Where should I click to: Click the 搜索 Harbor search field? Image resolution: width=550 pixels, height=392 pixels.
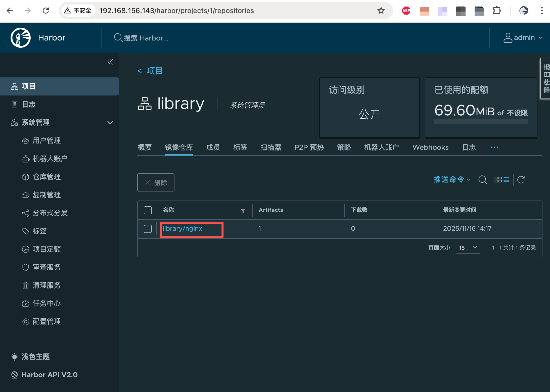(146, 38)
